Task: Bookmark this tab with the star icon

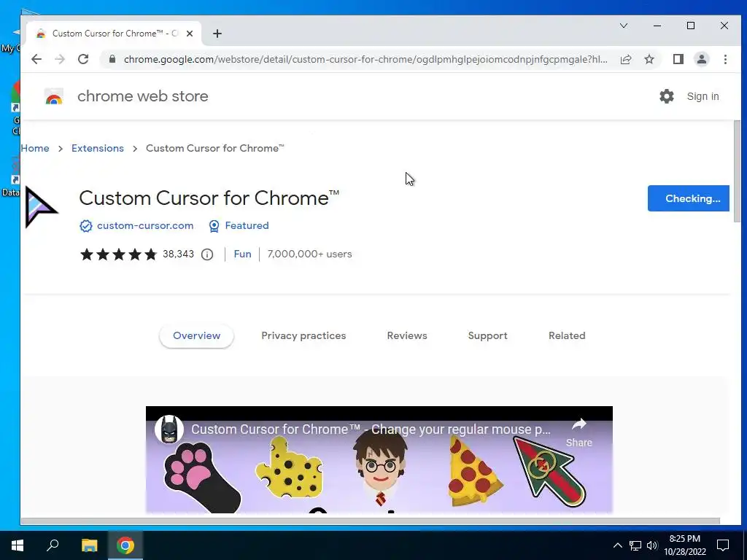Action: click(649, 59)
